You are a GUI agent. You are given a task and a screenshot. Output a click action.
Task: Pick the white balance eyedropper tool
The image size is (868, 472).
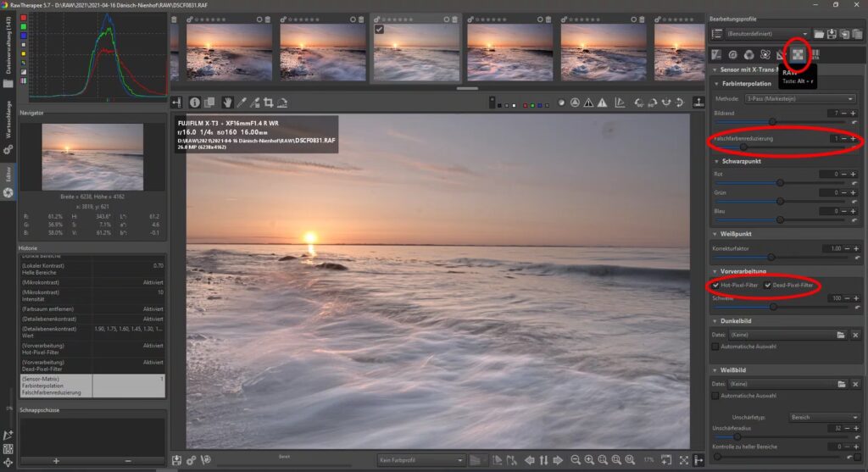click(x=242, y=103)
